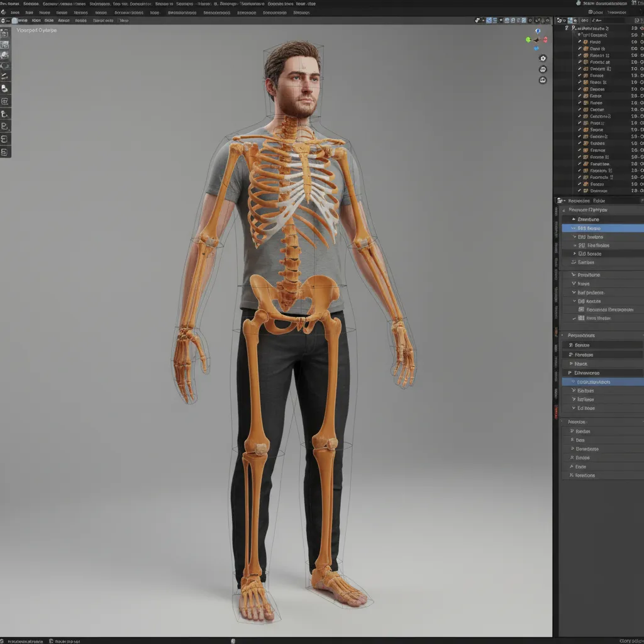The width and height of the screenshot is (644, 644).
Task: Select the Move tool in the left toolbar
Action: pyautogui.click(x=6, y=55)
